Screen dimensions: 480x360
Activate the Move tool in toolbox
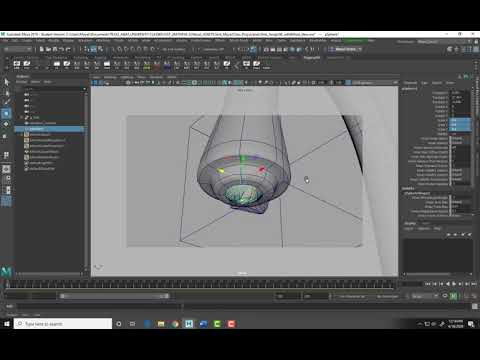pyautogui.click(x=6, y=114)
